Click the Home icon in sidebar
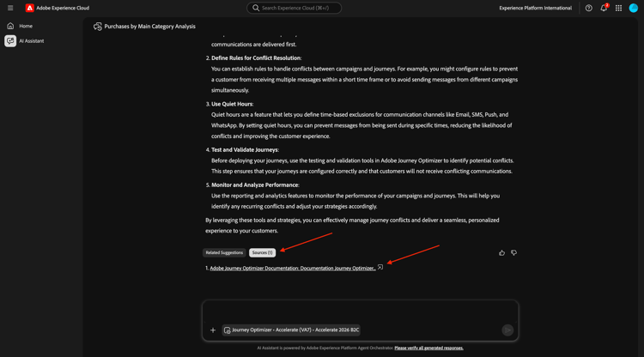This screenshot has height=357, width=644. pyautogui.click(x=10, y=26)
